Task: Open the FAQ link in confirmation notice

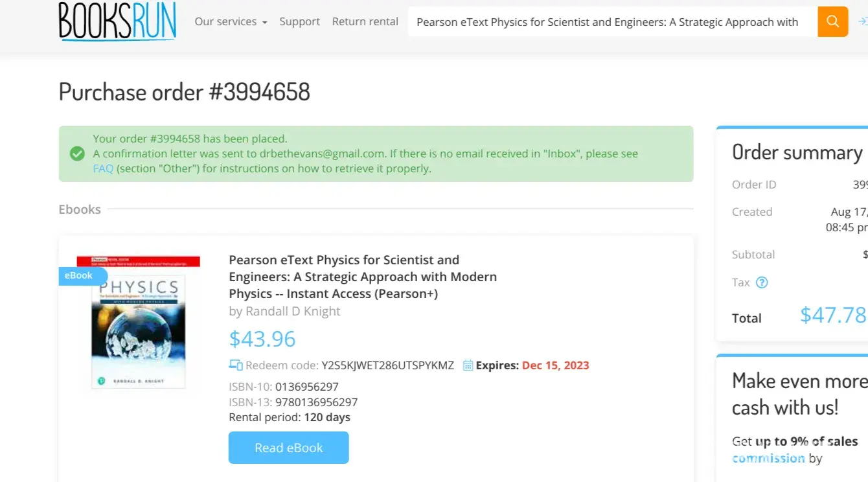Action: point(103,169)
